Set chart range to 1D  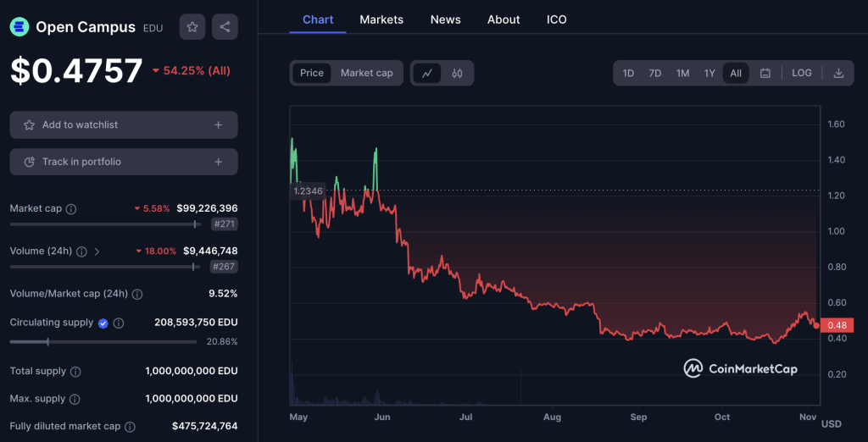tap(628, 73)
